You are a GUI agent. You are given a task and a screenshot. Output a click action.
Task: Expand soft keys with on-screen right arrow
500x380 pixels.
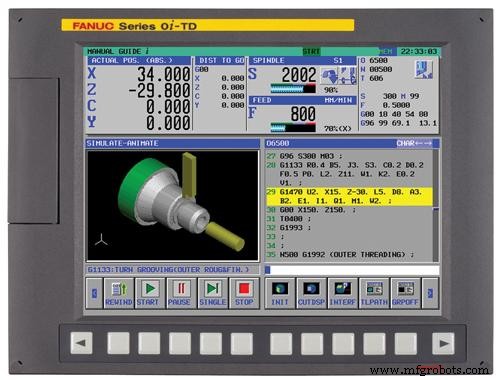point(430,293)
